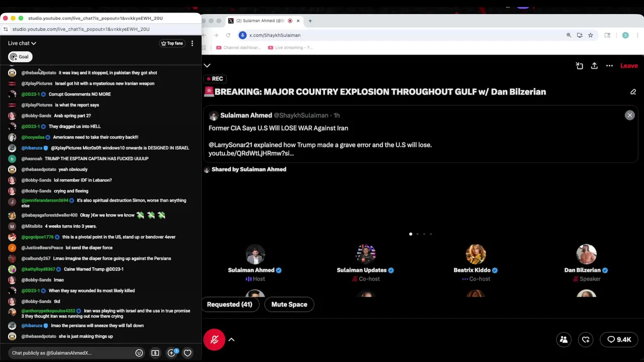Image resolution: width=644 pixels, height=362 pixels.
Task: Open Super Chat purchase icon in chat
Action: pos(155,353)
